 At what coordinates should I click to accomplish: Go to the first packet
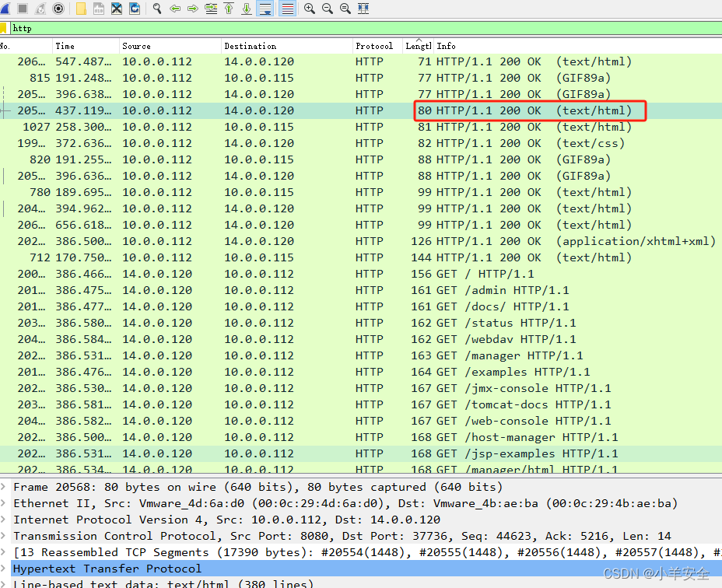click(230, 9)
